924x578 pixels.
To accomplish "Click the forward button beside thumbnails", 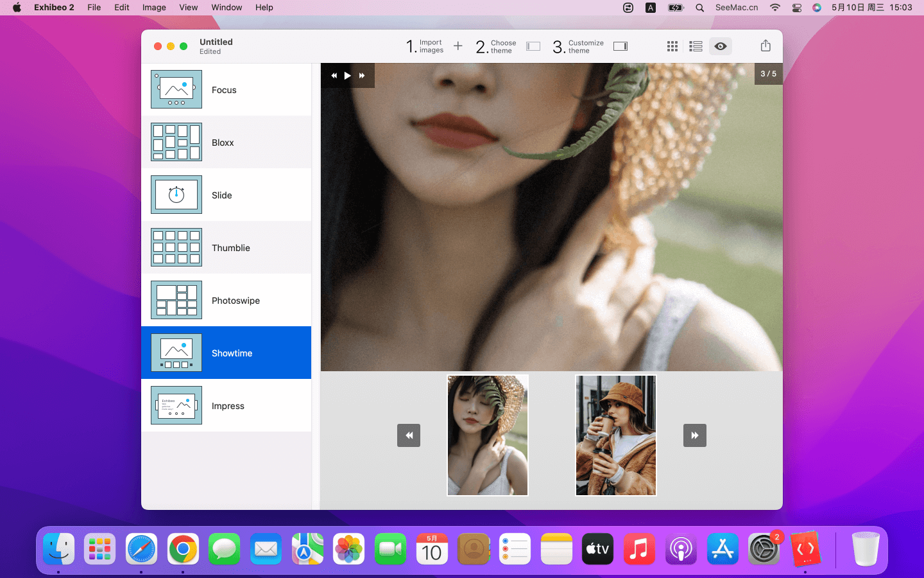I will pyautogui.click(x=694, y=435).
